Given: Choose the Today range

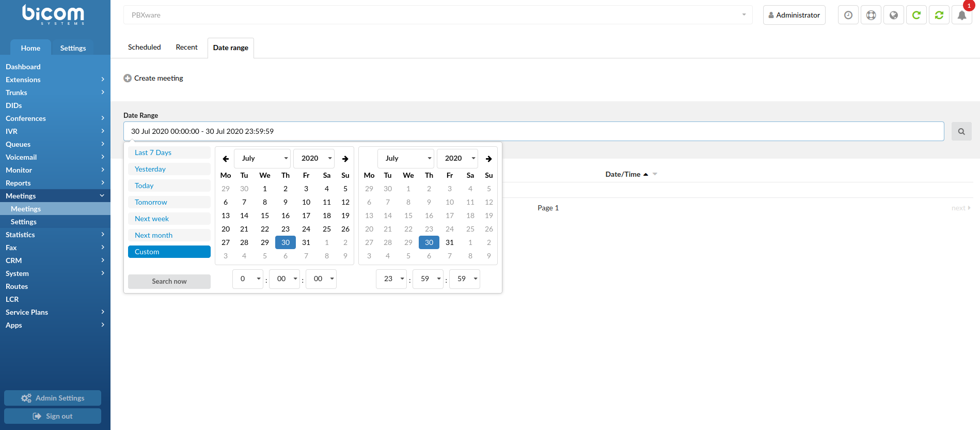Looking at the screenshot, I should 169,186.
